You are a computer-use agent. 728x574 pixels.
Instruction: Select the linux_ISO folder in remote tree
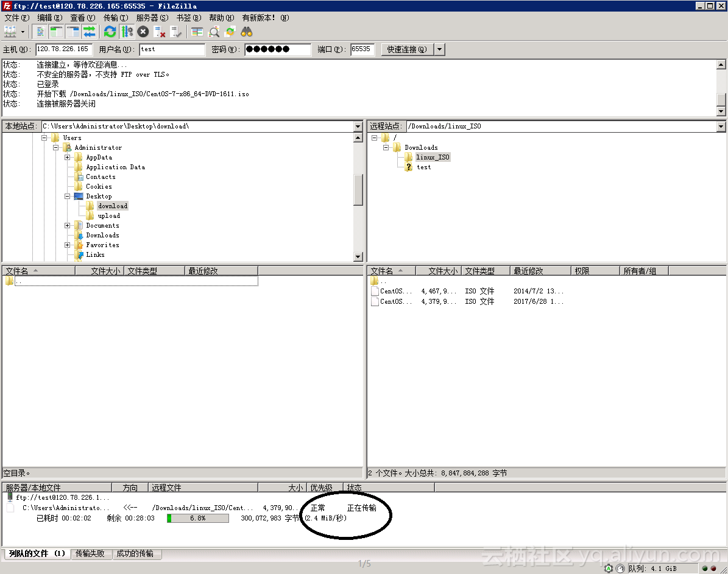coord(433,157)
